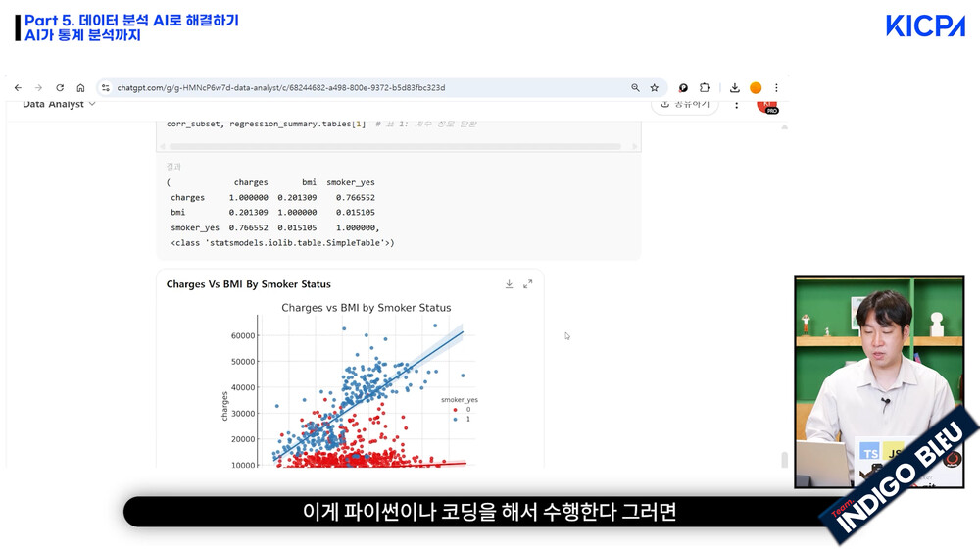Open the user account avatar with PRO badge
This screenshot has height=551, width=980.
pos(766,105)
